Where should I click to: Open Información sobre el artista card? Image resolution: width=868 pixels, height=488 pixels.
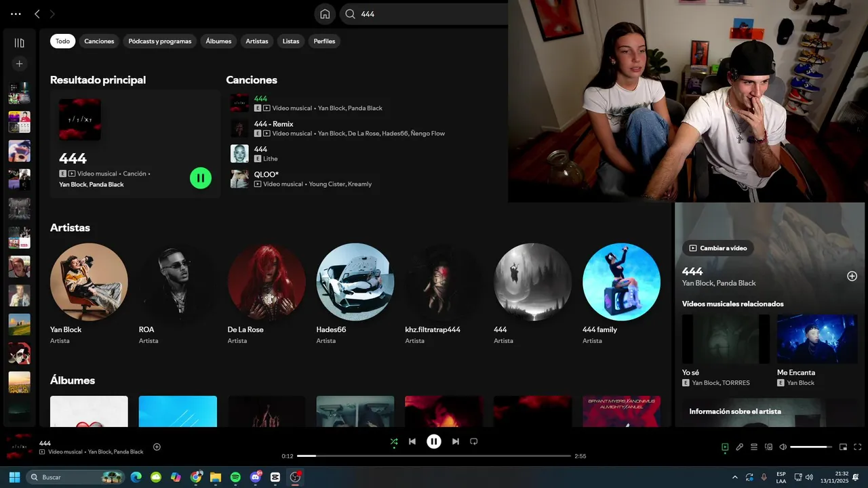click(x=770, y=412)
